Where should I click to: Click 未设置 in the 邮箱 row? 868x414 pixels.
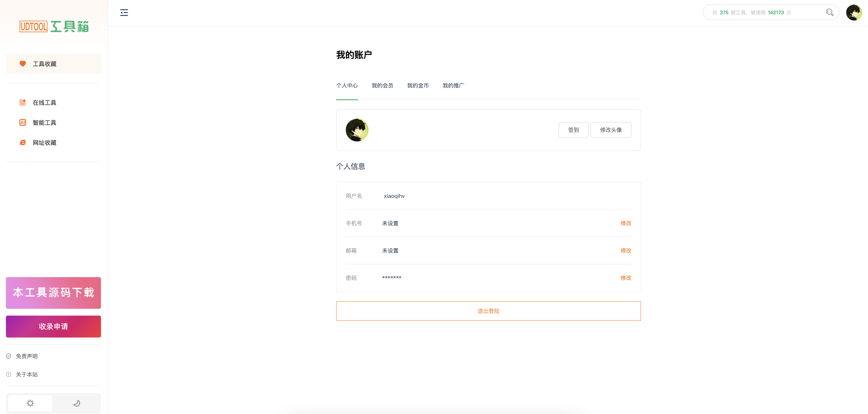click(x=390, y=251)
